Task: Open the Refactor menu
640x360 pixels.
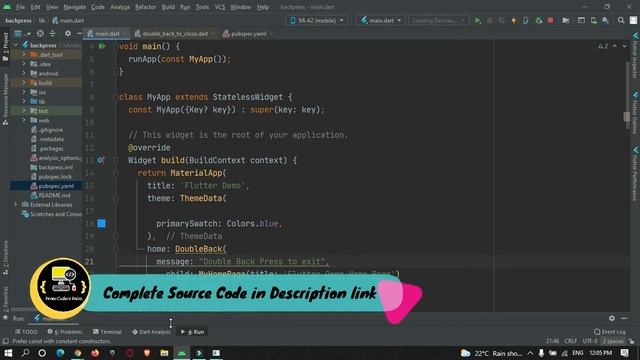Action: point(145,7)
